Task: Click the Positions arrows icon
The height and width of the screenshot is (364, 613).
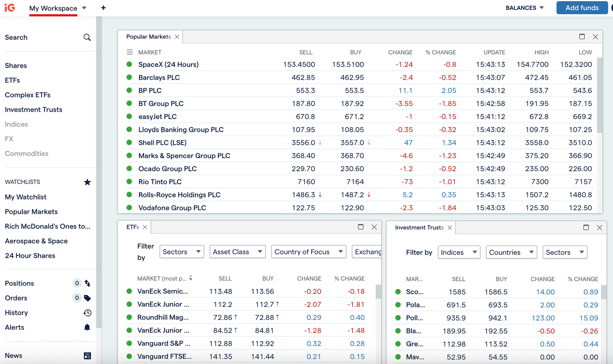Action: (87, 283)
